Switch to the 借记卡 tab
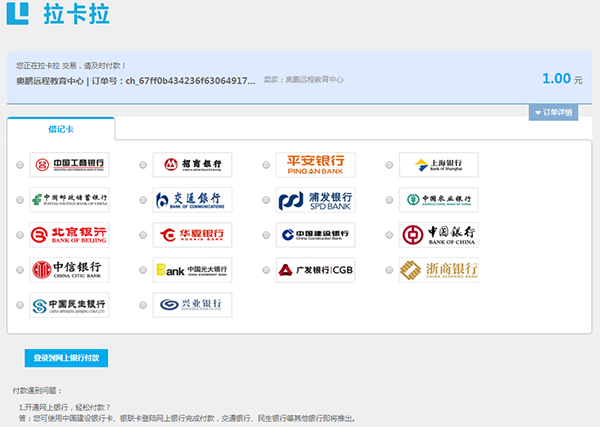Screen dimensions: 600x427 tap(61, 129)
